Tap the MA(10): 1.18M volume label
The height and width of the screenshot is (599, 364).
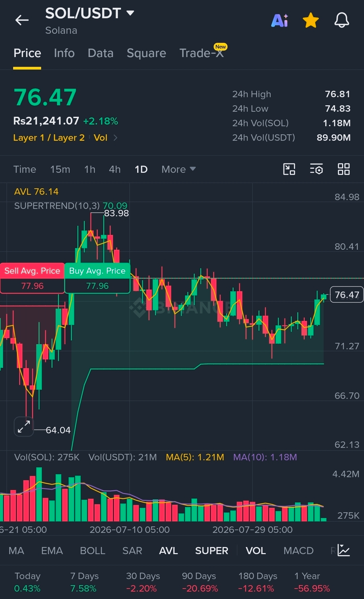pyautogui.click(x=265, y=457)
